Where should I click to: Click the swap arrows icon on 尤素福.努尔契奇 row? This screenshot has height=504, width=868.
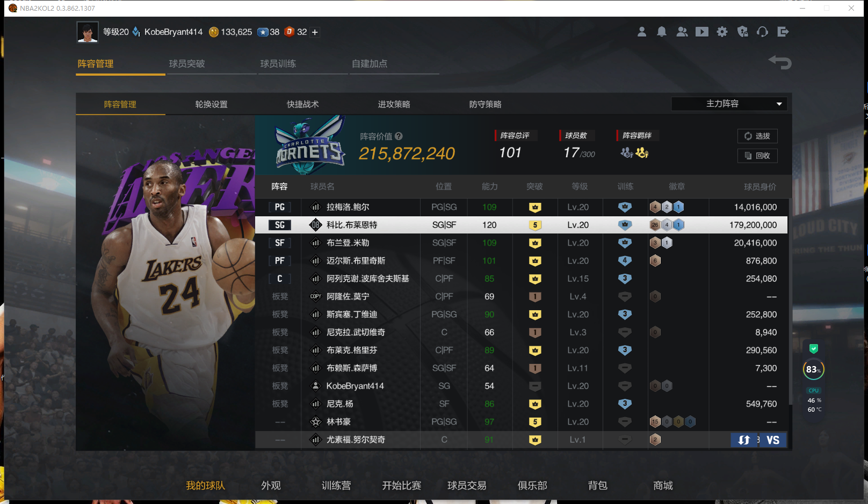pyautogui.click(x=744, y=440)
